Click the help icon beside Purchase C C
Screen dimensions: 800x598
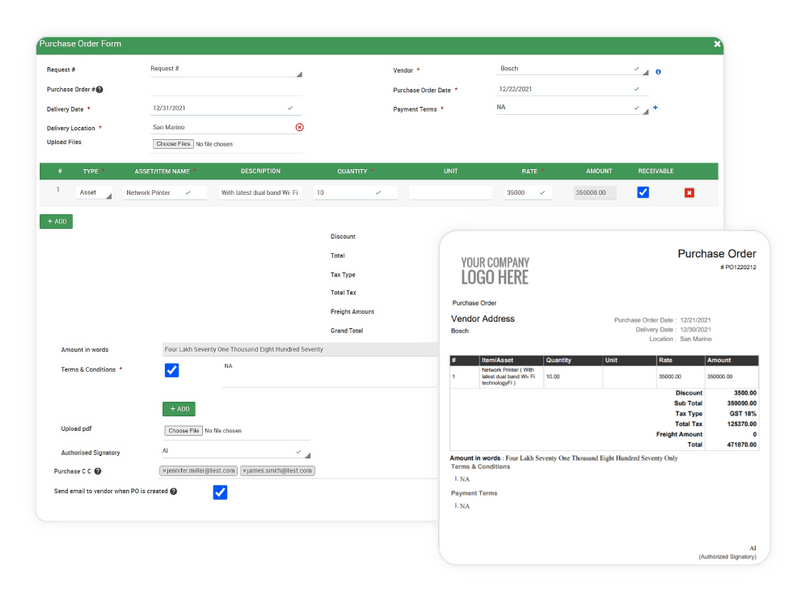point(98,471)
